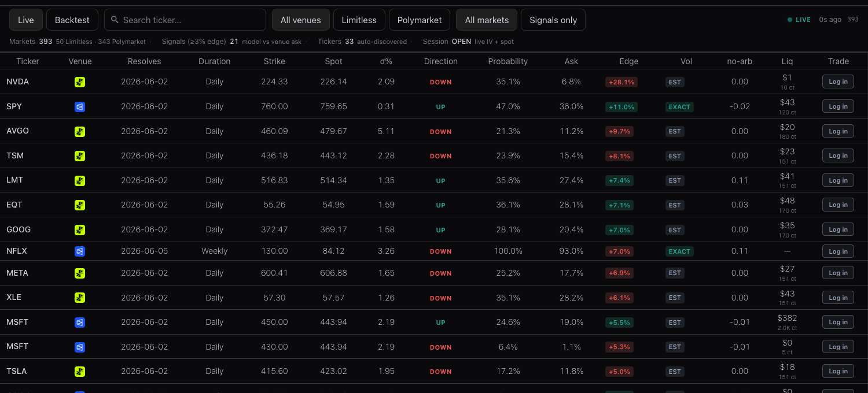Click the venue icon in XLE row
Screen dimensions: 868x393
coord(80,298)
